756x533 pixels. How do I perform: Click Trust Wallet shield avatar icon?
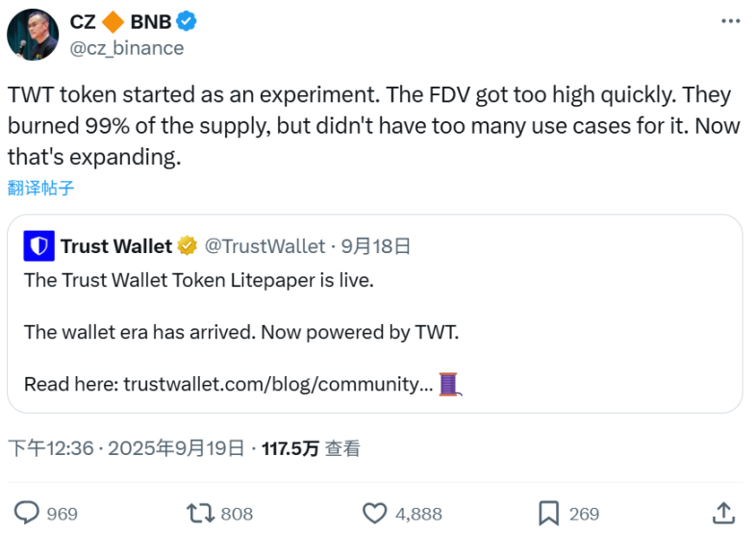(x=38, y=246)
